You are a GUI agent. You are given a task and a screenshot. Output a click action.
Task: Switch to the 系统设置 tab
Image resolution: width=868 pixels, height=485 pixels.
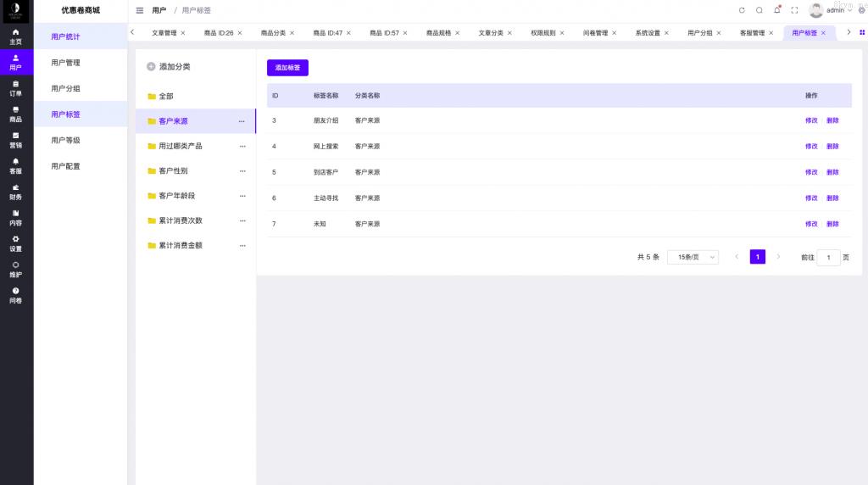[x=648, y=33]
